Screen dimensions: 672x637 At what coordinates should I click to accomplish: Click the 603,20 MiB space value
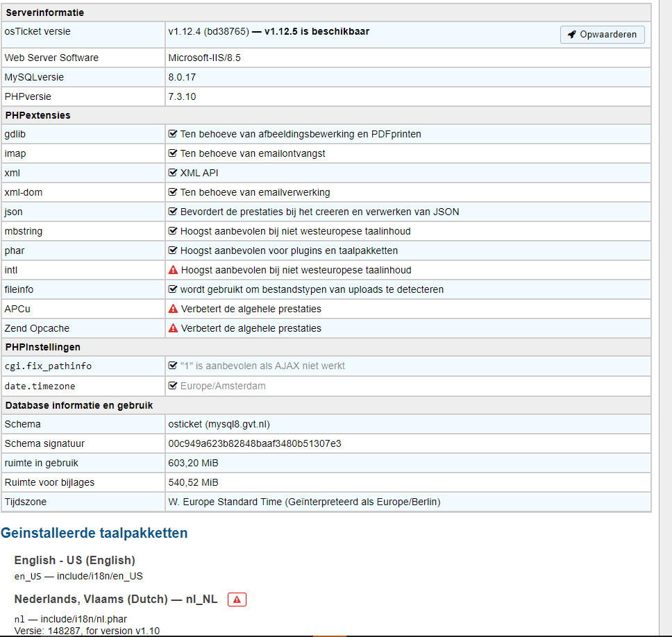(193, 463)
